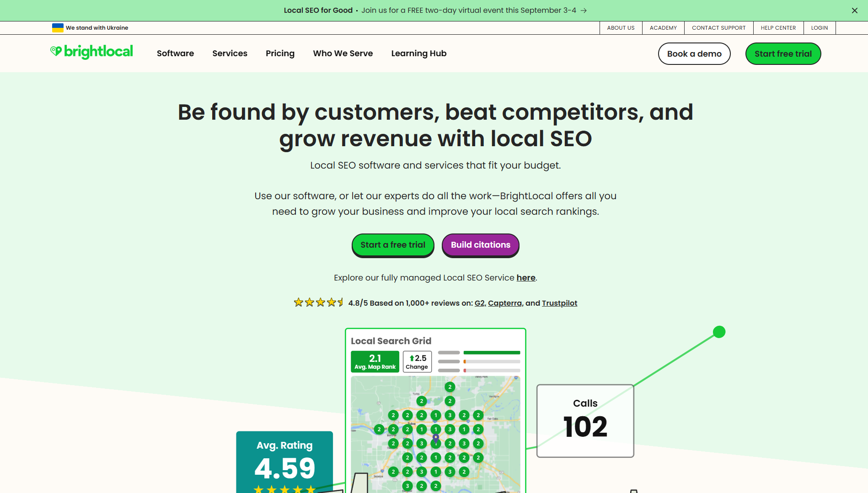Open the Academy link
This screenshot has height=493, width=868.
tap(663, 28)
